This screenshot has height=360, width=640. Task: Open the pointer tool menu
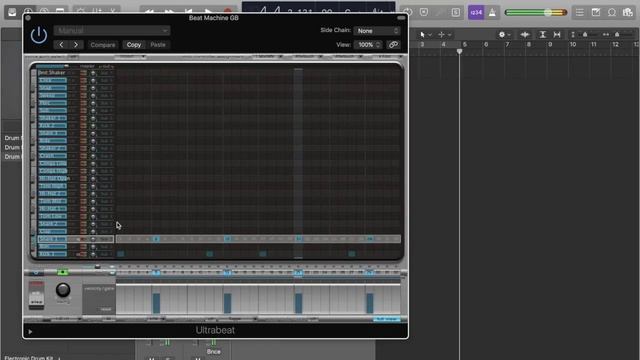click(x=425, y=35)
